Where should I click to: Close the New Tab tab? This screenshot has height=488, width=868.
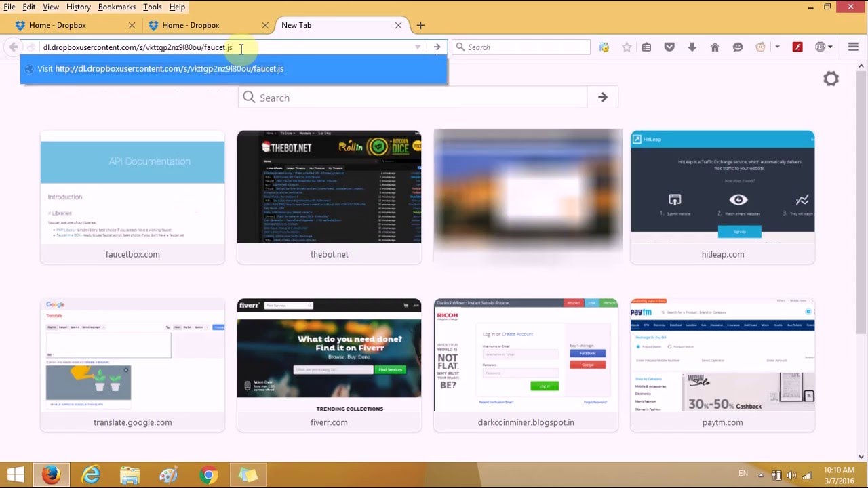[x=398, y=25]
